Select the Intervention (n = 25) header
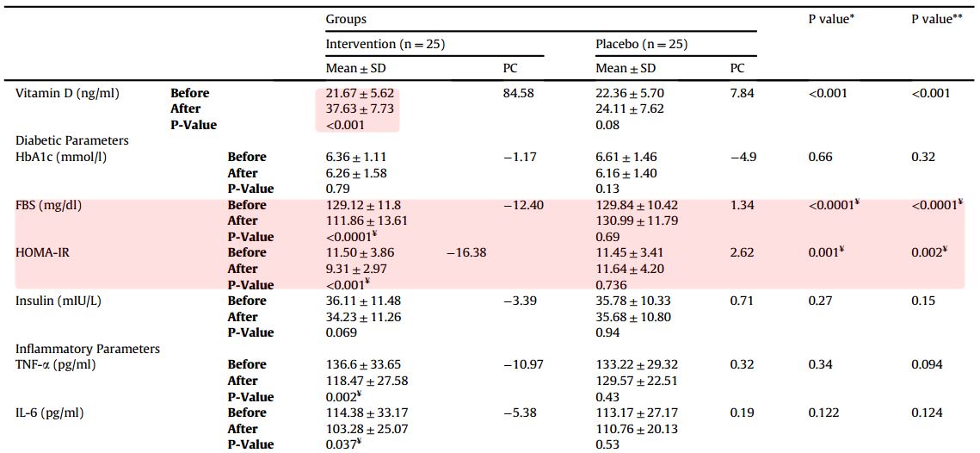 385,44
